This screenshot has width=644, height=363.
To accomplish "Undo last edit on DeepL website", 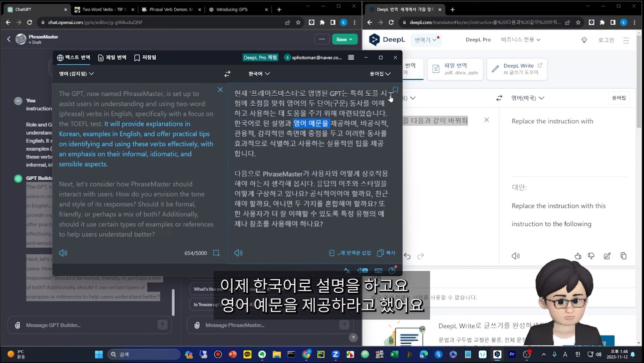I will point(407,256).
